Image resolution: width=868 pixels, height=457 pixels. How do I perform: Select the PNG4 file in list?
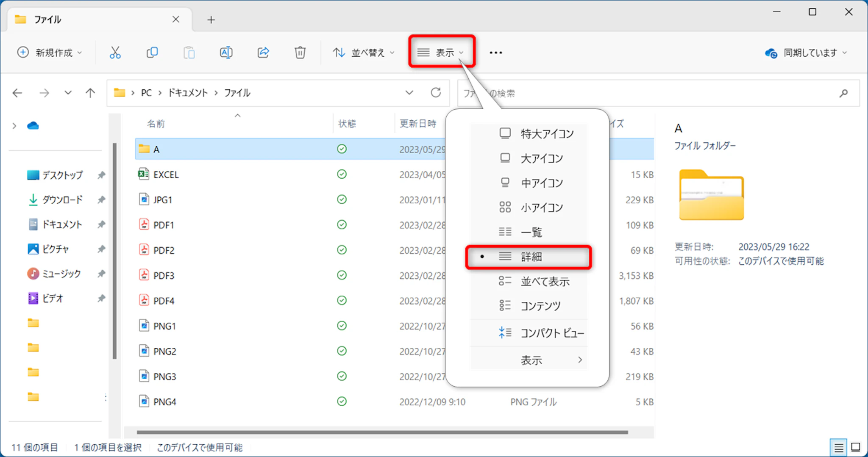(164, 402)
